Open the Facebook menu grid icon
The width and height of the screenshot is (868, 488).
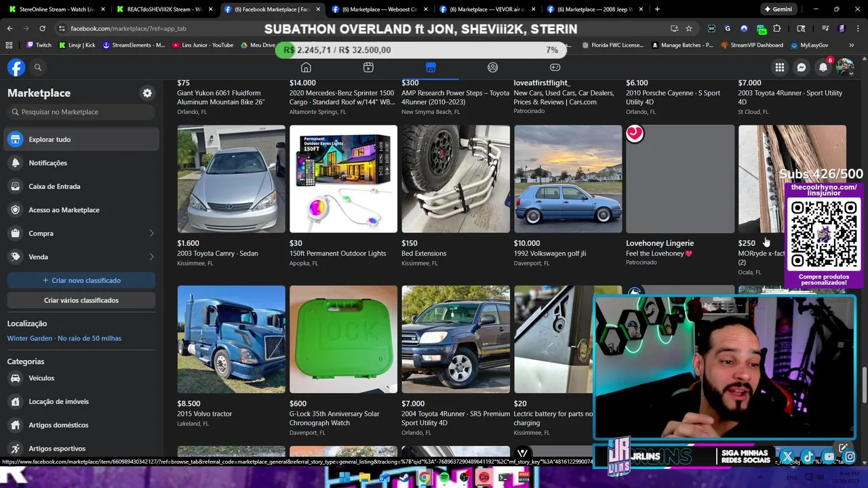point(780,67)
